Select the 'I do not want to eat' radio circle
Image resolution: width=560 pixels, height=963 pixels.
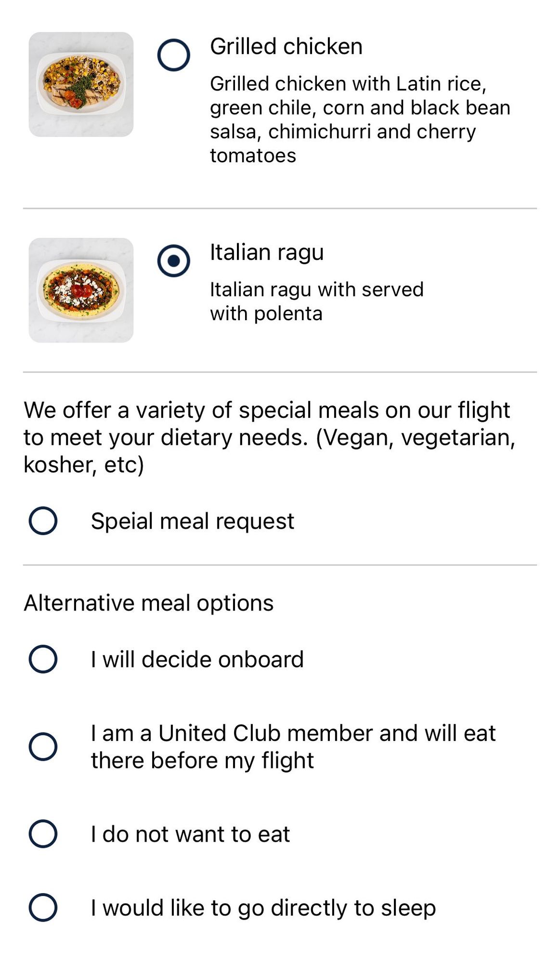point(43,833)
